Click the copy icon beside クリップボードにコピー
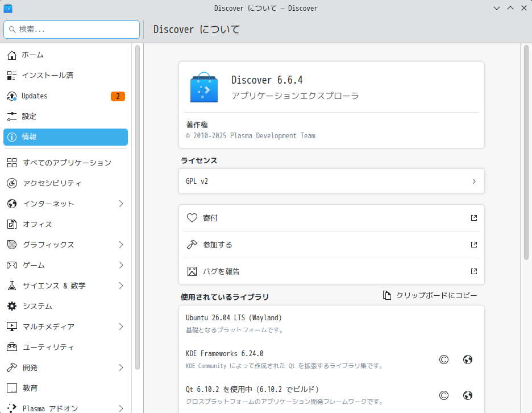 click(387, 295)
